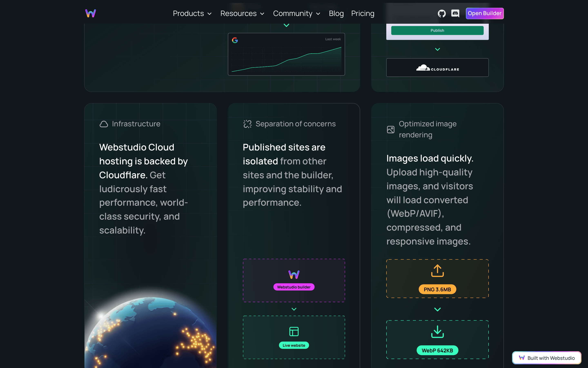Image resolution: width=588 pixels, height=368 pixels.
Task: Click the Live website green label
Action: tap(294, 345)
